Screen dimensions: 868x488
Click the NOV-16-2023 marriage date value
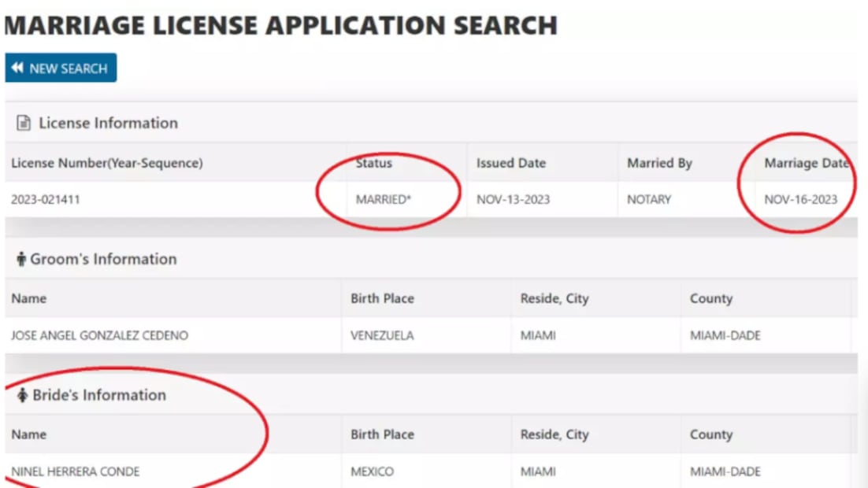pos(800,200)
